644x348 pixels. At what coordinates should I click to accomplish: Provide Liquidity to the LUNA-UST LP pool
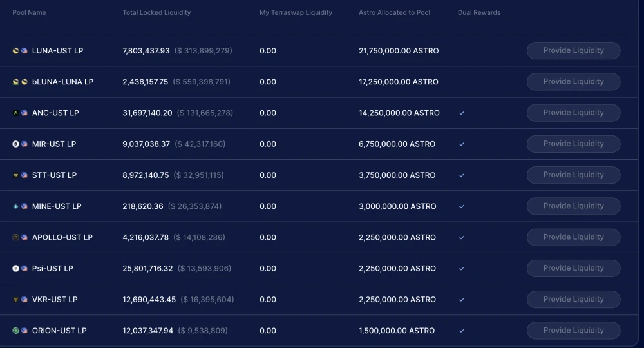[x=573, y=50]
